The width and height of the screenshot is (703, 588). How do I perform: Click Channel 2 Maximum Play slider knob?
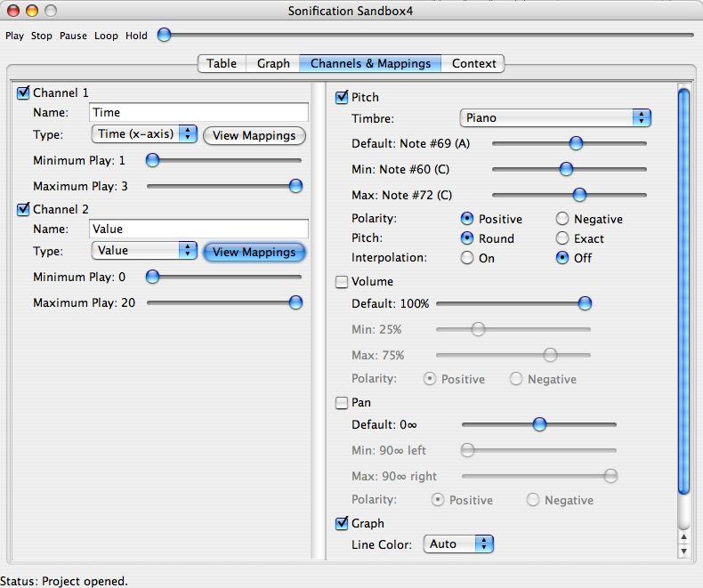click(296, 302)
